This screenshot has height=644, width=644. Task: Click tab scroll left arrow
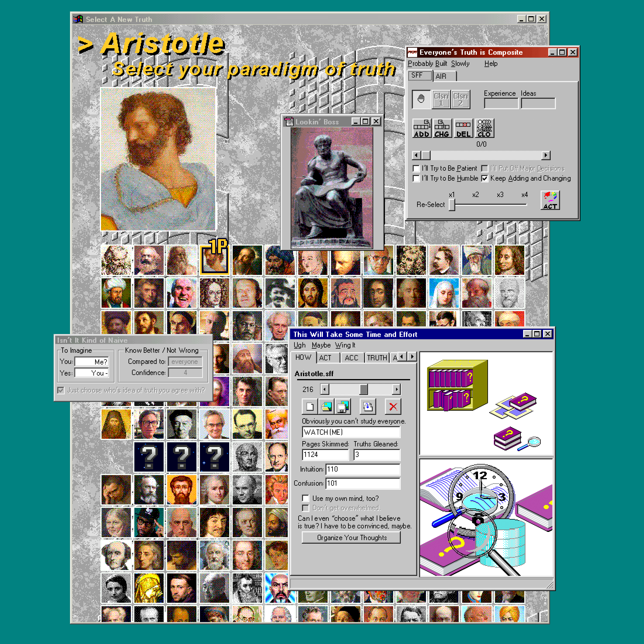pyautogui.click(x=402, y=357)
